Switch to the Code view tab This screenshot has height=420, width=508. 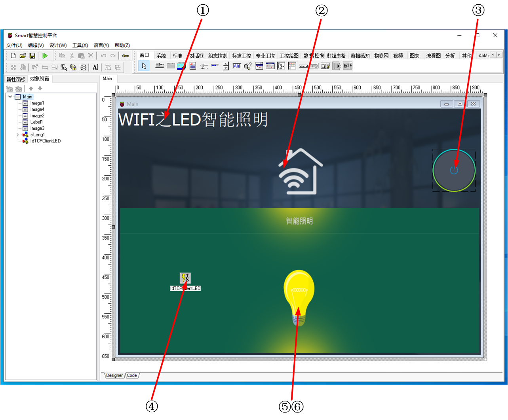pyautogui.click(x=132, y=375)
